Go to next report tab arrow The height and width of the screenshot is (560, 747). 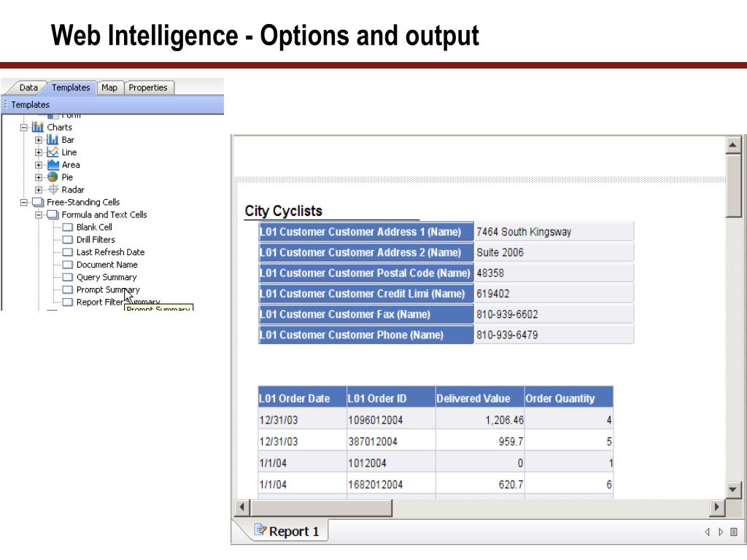(x=721, y=532)
